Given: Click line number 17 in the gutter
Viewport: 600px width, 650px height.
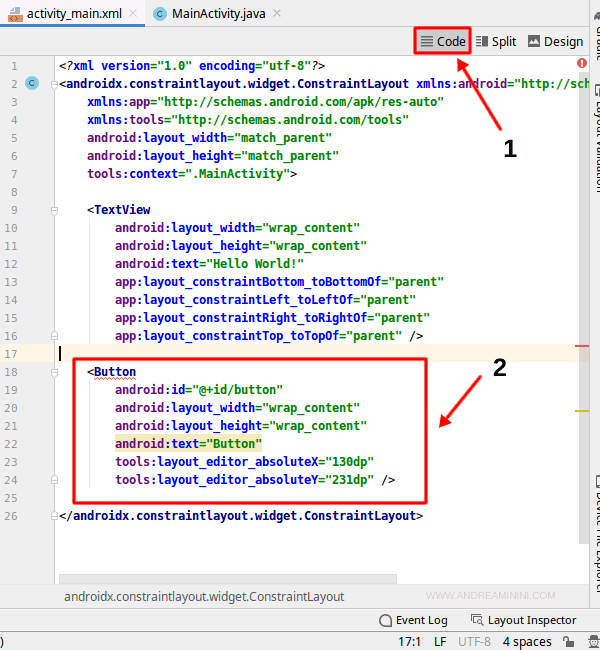Looking at the screenshot, I should tap(11, 354).
